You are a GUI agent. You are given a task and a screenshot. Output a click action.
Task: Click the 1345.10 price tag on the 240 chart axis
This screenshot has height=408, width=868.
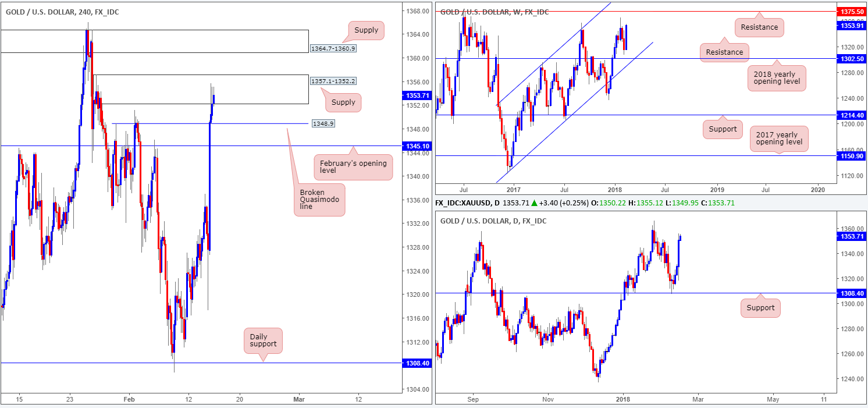click(x=416, y=146)
